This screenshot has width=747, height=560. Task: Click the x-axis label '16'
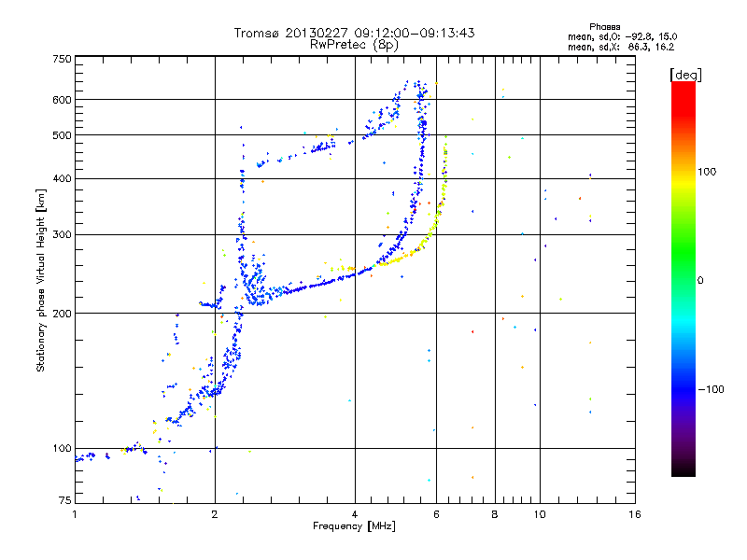[635, 514]
